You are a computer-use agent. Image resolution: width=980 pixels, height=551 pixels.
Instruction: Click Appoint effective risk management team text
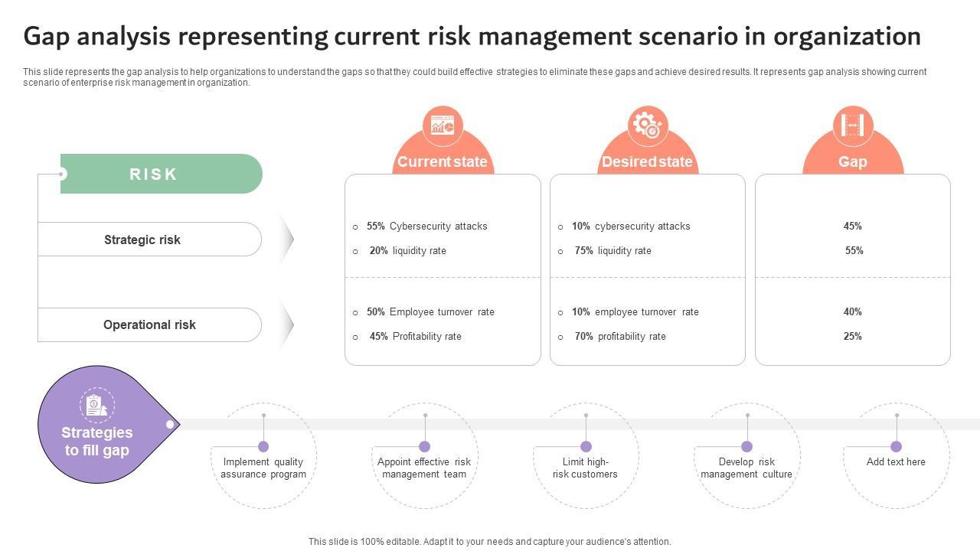point(424,468)
